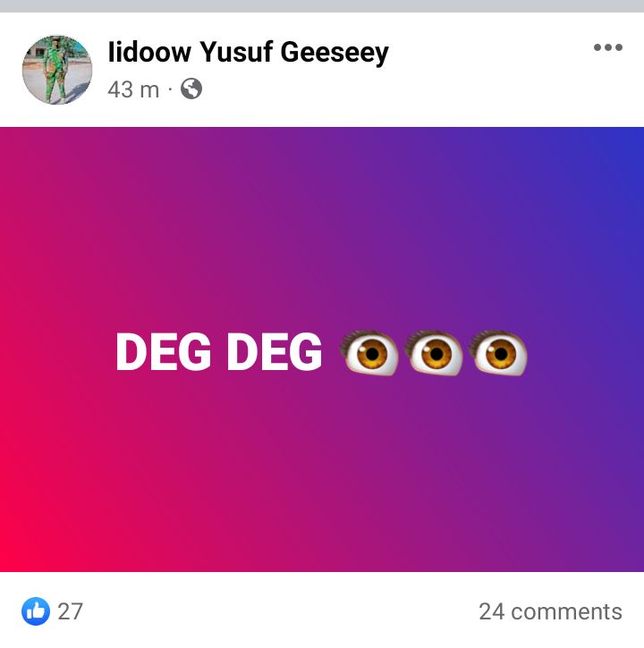Open the three-dot post options menu

(607, 47)
